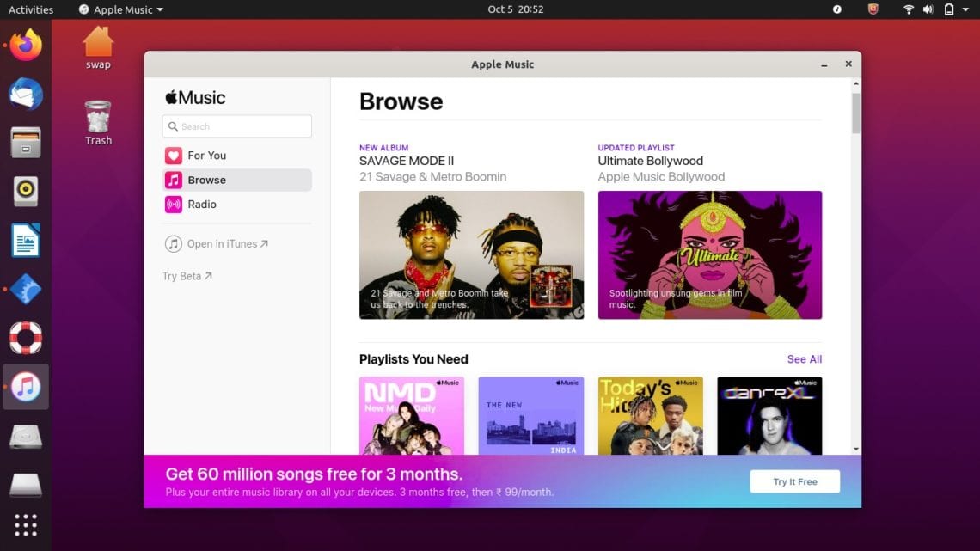The image size is (980, 551).
Task: Click the Wi-Fi icon in the top bar
Action: (x=909, y=9)
